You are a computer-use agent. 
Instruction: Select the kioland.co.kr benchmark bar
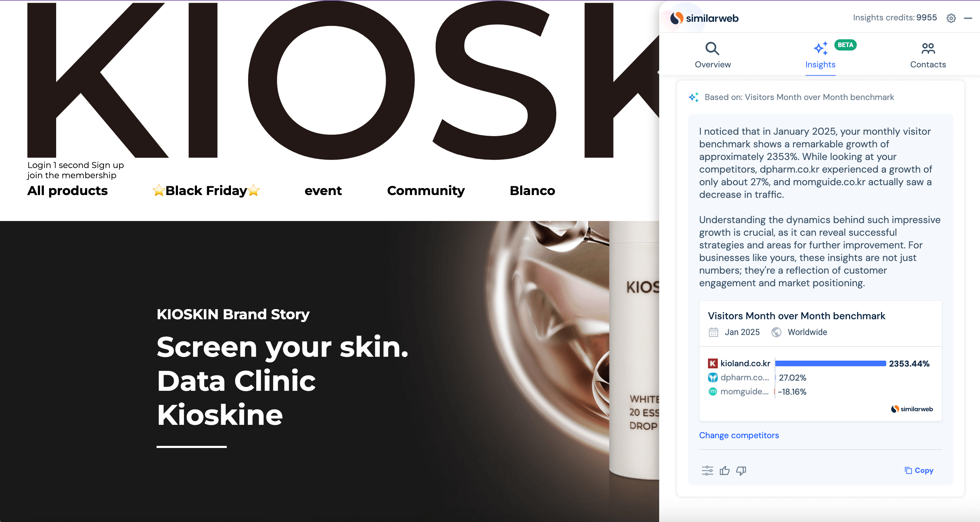830,363
